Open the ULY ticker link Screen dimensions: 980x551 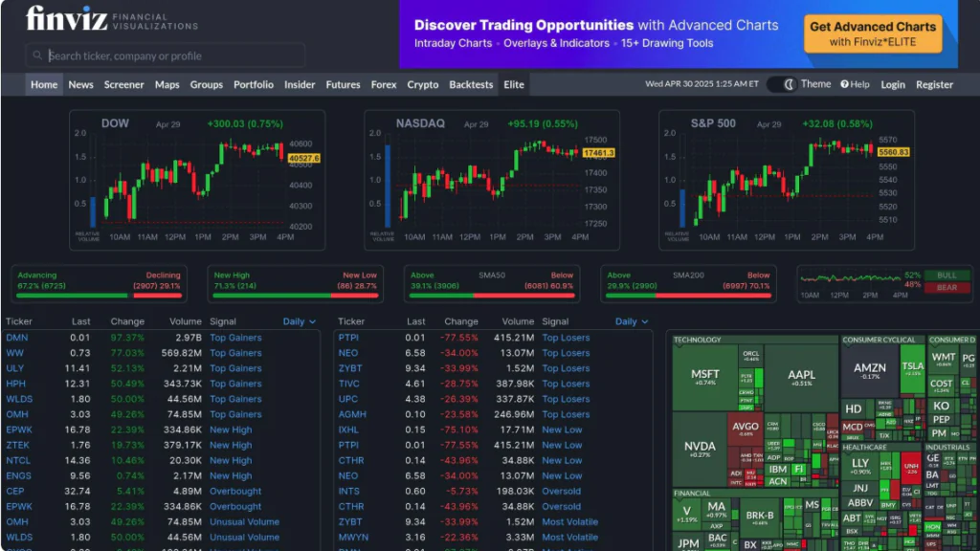coord(15,368)
